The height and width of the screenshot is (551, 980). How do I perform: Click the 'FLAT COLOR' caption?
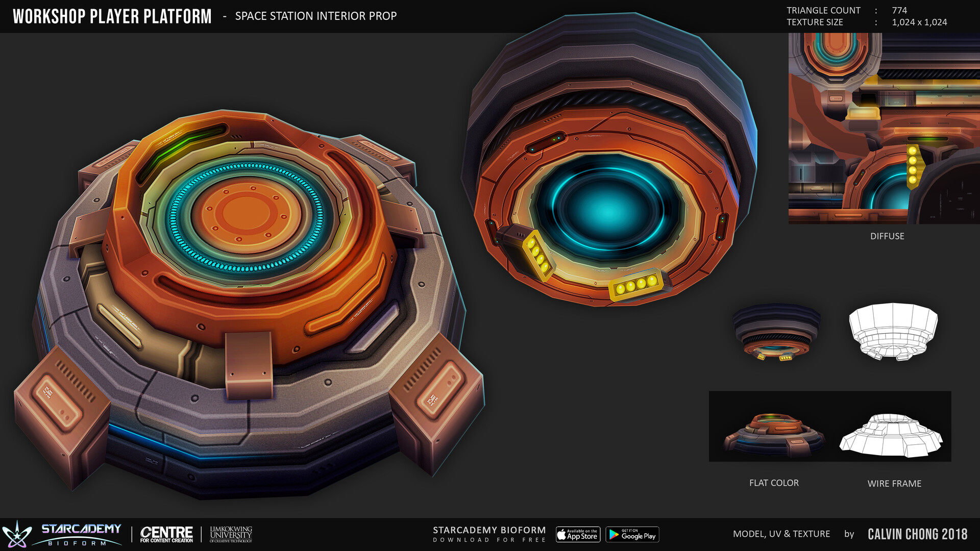coord(774,483)
